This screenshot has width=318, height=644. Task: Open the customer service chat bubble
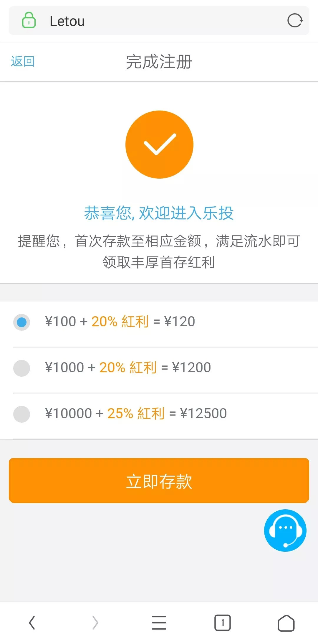285,530
